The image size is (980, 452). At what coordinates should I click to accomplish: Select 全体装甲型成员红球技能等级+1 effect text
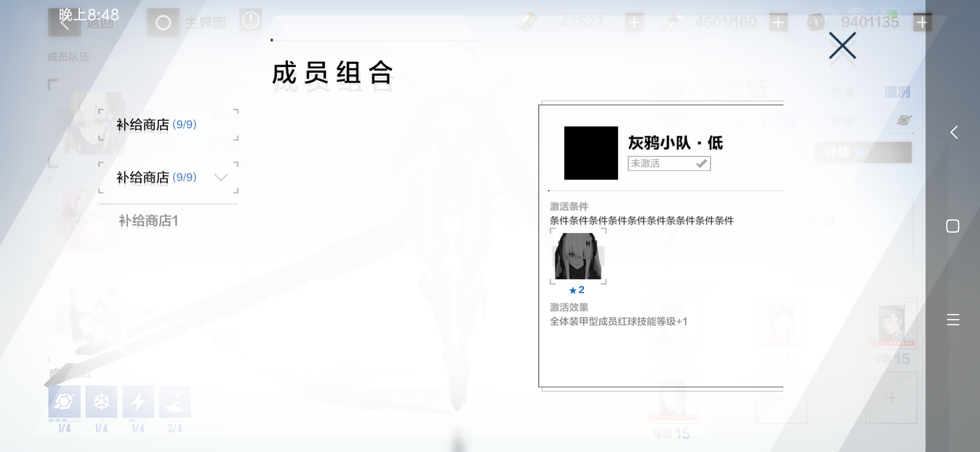point(618,321)
